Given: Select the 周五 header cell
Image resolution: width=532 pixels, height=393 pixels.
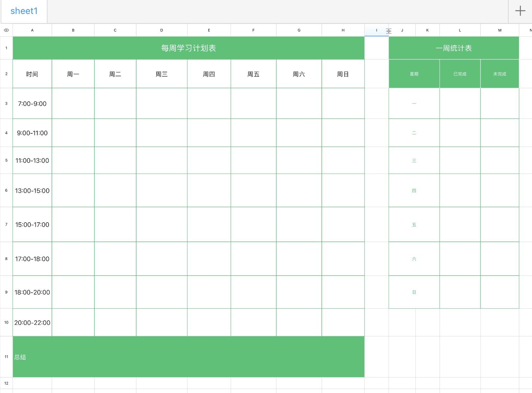Looking at the screenshot, I should click(253, 74).
